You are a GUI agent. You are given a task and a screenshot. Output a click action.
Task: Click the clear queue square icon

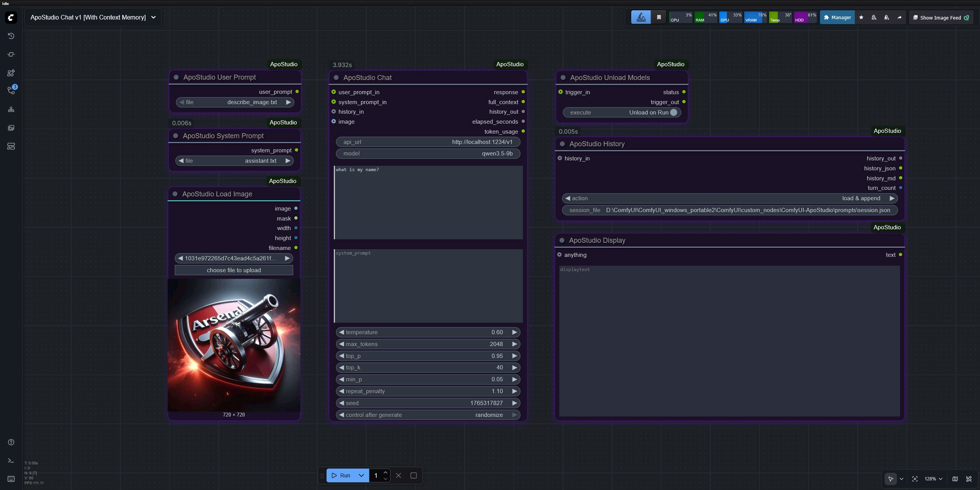tap(413, 475)
